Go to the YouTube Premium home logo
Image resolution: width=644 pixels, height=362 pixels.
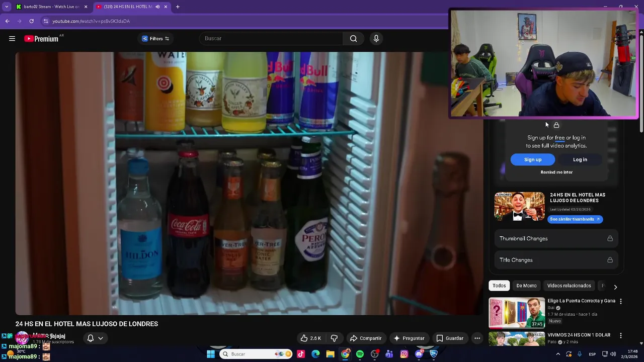point(41,39)
